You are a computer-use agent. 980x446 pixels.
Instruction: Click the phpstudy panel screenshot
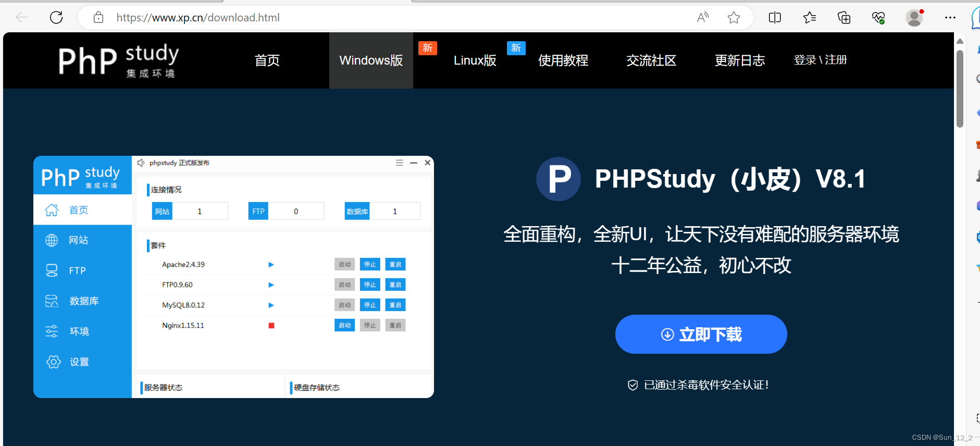(x=233, y=277)
